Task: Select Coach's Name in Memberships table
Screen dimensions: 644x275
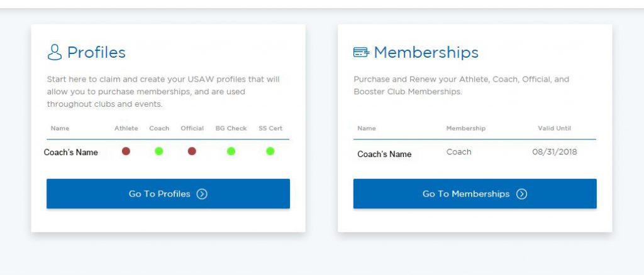Action: [384, 154]
